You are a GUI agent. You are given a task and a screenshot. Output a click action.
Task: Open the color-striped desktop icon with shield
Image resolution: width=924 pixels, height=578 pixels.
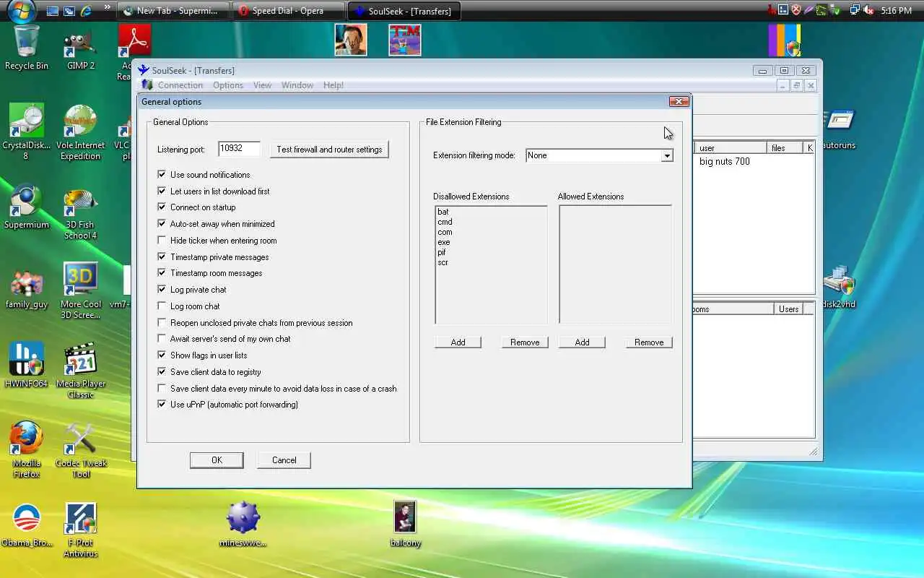point(784,40)
